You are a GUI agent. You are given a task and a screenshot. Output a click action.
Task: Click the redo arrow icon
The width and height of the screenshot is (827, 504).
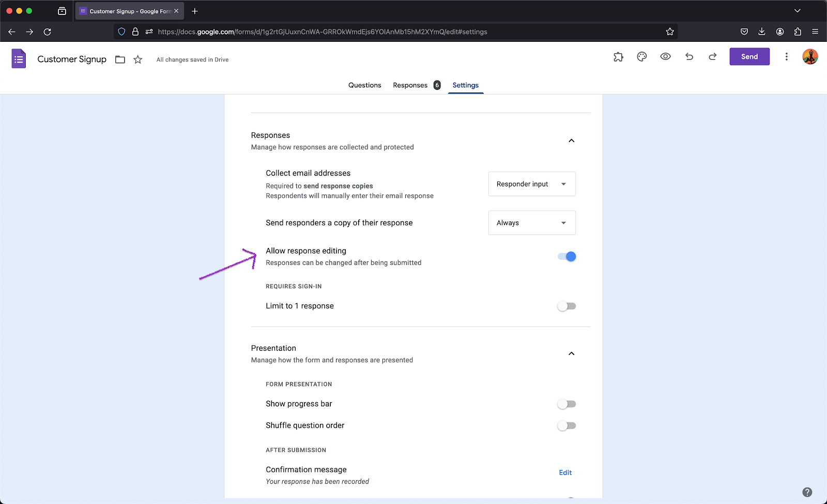point(713,57)
